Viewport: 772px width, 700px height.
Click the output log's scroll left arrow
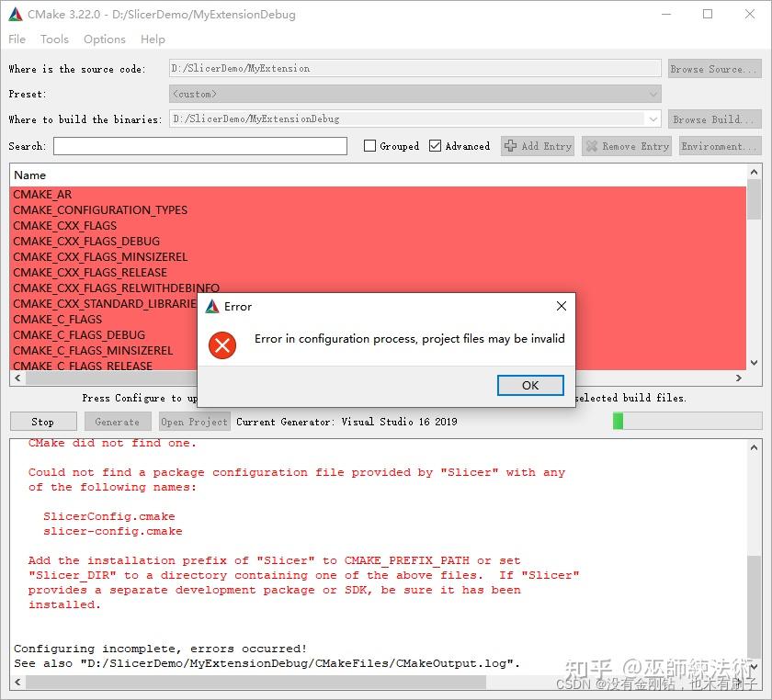pyautogui.click(x=17, y=682)
